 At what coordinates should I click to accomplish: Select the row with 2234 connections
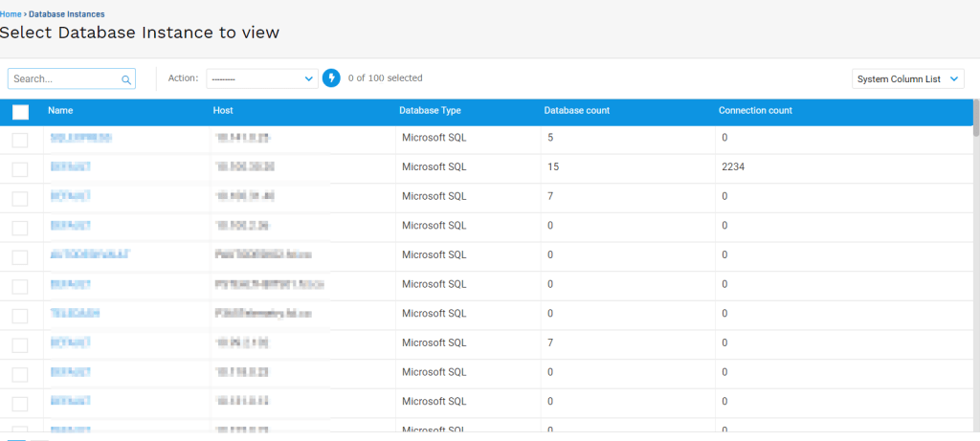20,168
